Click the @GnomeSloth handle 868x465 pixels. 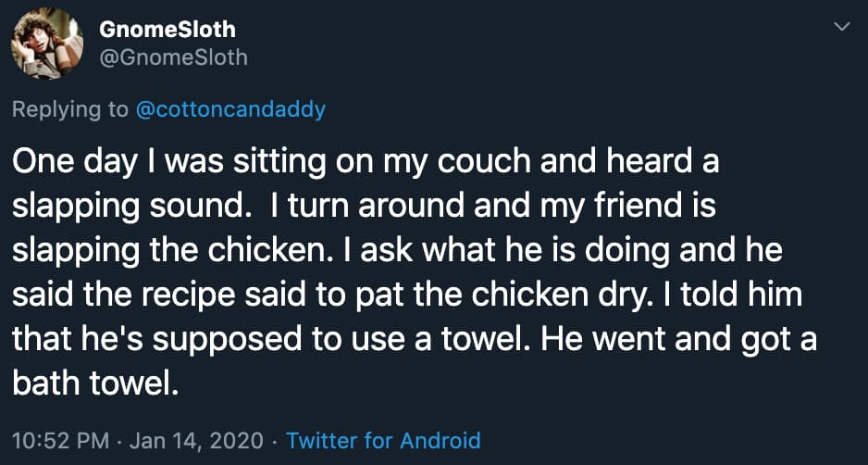[x=173, y=57]
